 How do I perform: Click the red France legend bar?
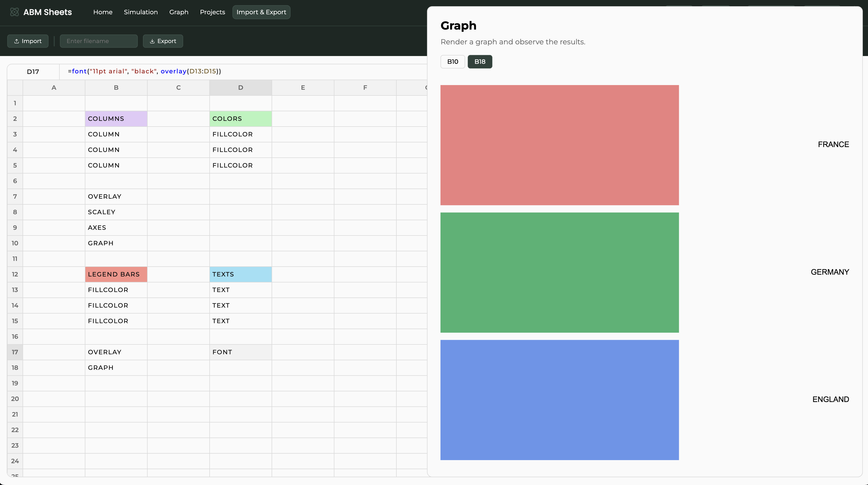[x=559, y=145]
